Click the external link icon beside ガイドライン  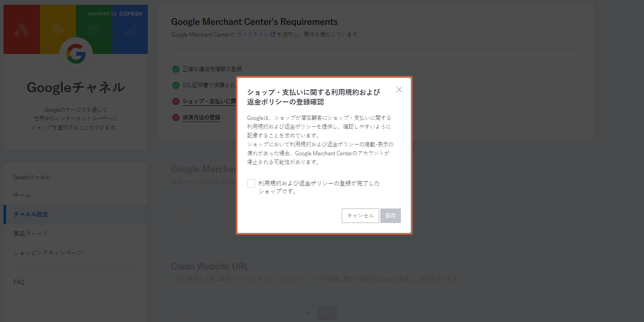click(273, 34)
